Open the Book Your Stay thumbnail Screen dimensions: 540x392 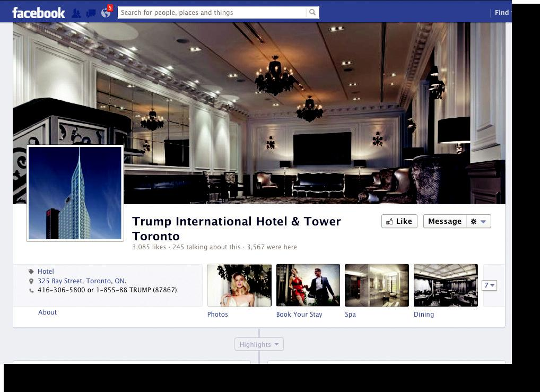click(x=308, y=285)
